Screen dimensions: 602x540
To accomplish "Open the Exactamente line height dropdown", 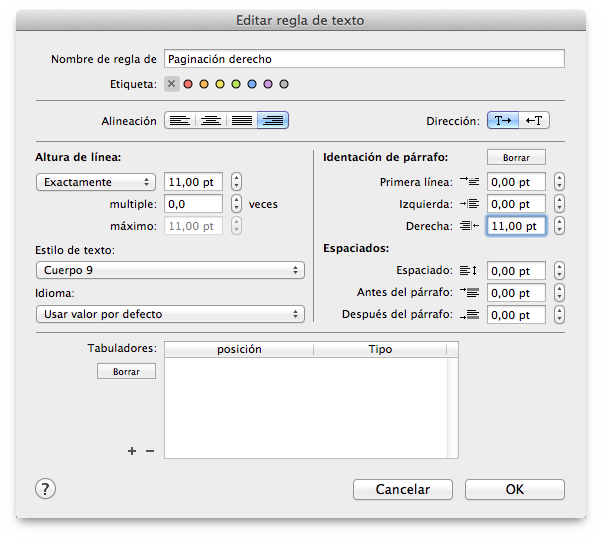I will pos(96,182).
